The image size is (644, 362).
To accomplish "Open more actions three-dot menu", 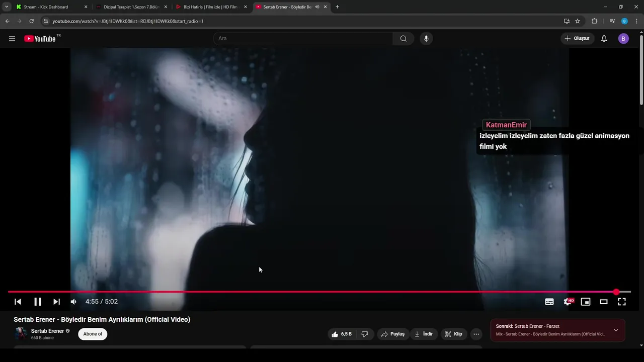I will 476,334.
